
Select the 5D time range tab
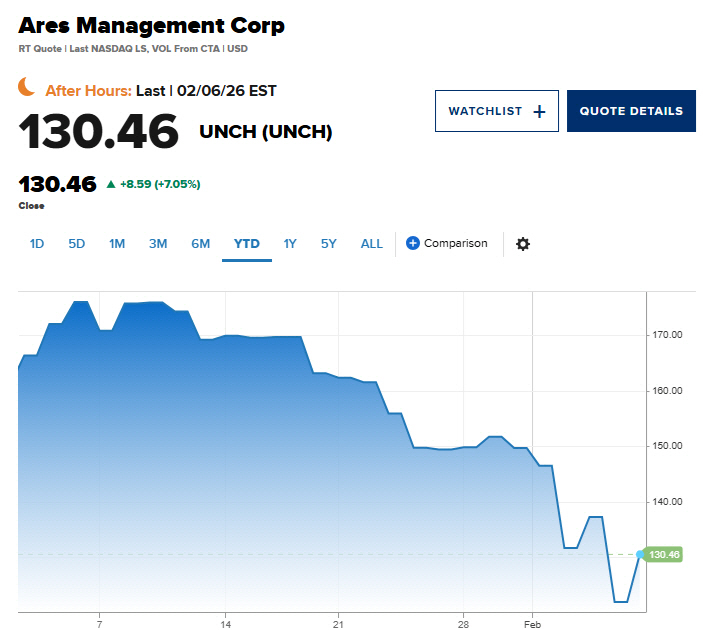pos(77,244)
